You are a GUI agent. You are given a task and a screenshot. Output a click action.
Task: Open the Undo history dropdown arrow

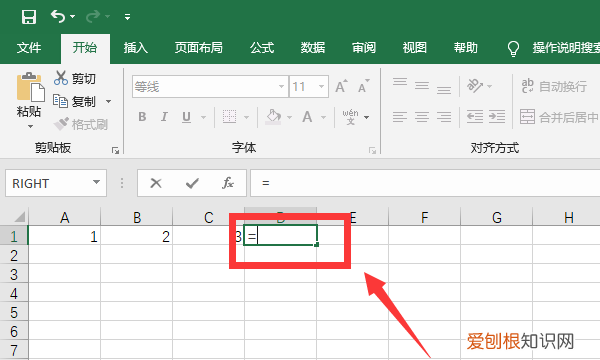73,16
